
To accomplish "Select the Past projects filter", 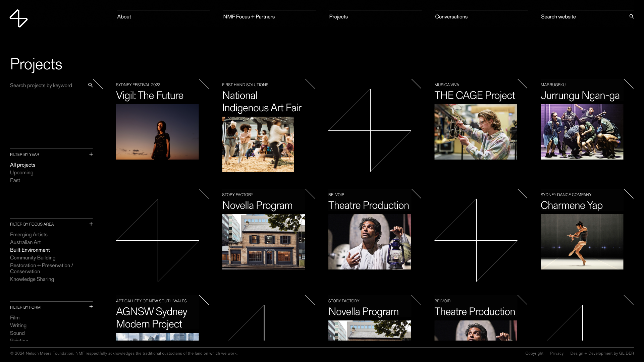I will pyautogui.click(x=15, y=180).
